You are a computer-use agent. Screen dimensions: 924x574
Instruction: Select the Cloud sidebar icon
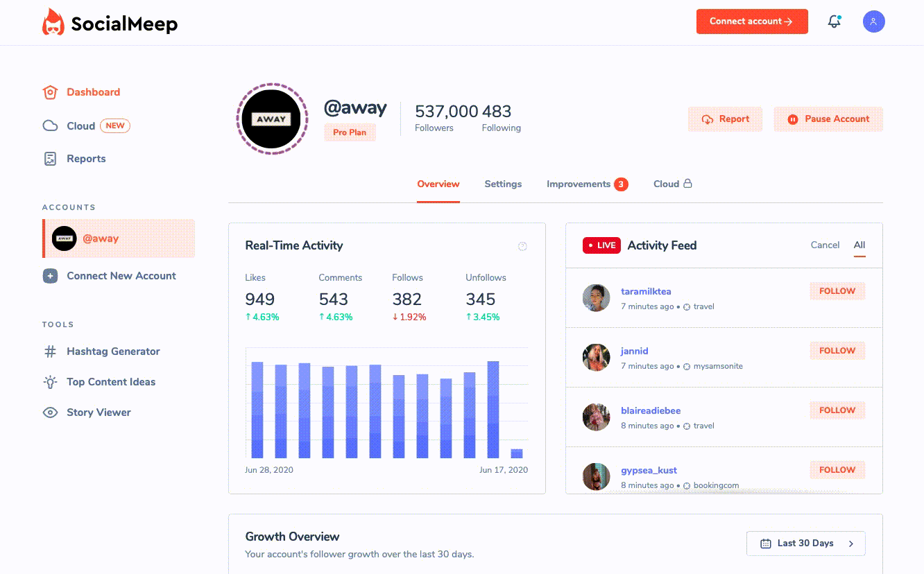50,125
